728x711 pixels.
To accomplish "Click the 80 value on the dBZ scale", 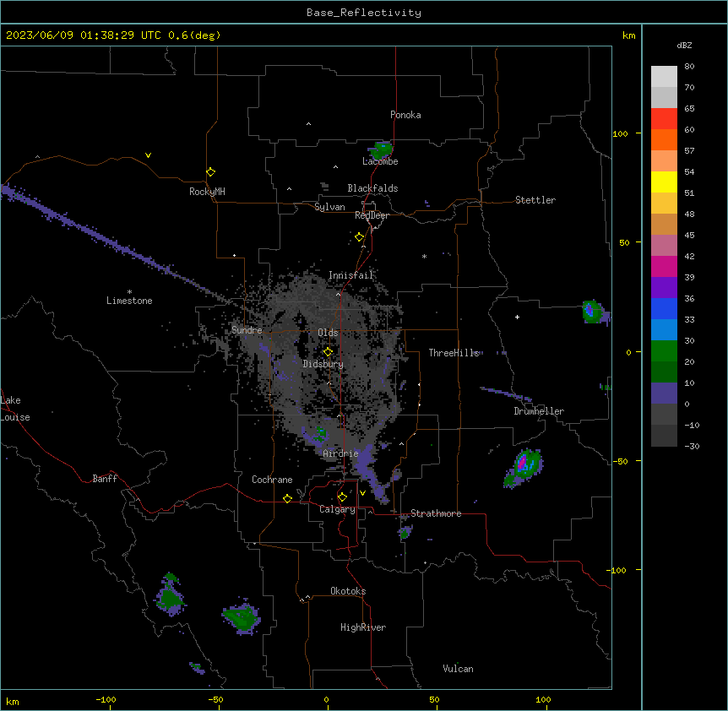I will [x=689, y=67].
